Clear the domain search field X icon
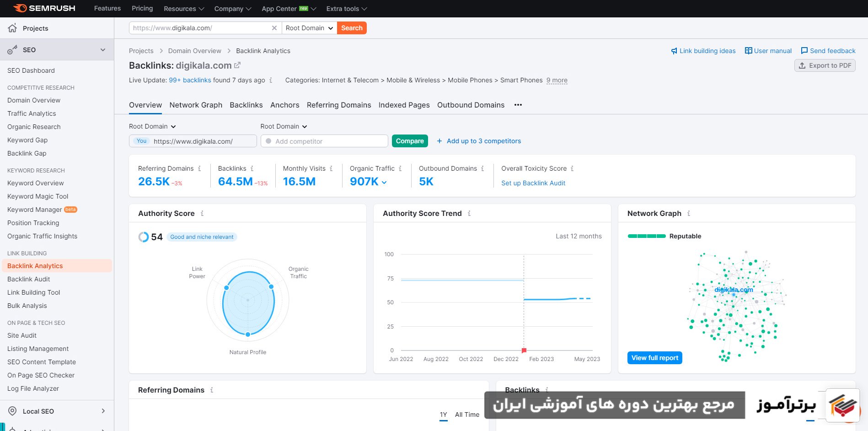The image size is (868, 431). pyautogui.click(x=274, y=28)
